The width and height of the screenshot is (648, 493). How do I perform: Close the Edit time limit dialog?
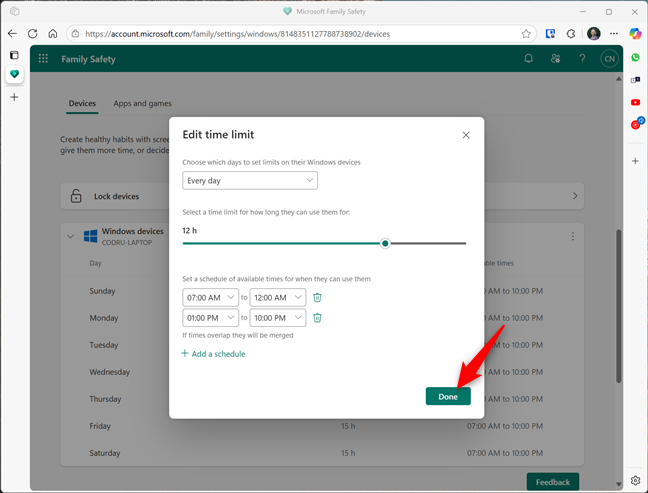point(466,135)
